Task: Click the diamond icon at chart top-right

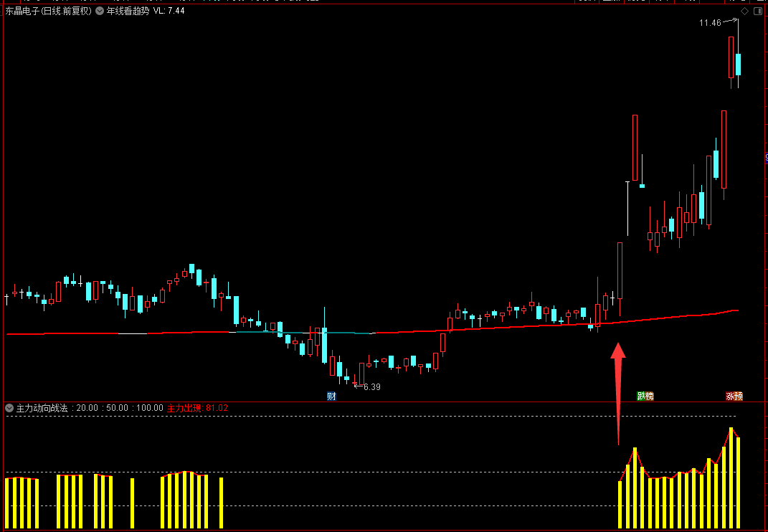Action: point(744,11)
